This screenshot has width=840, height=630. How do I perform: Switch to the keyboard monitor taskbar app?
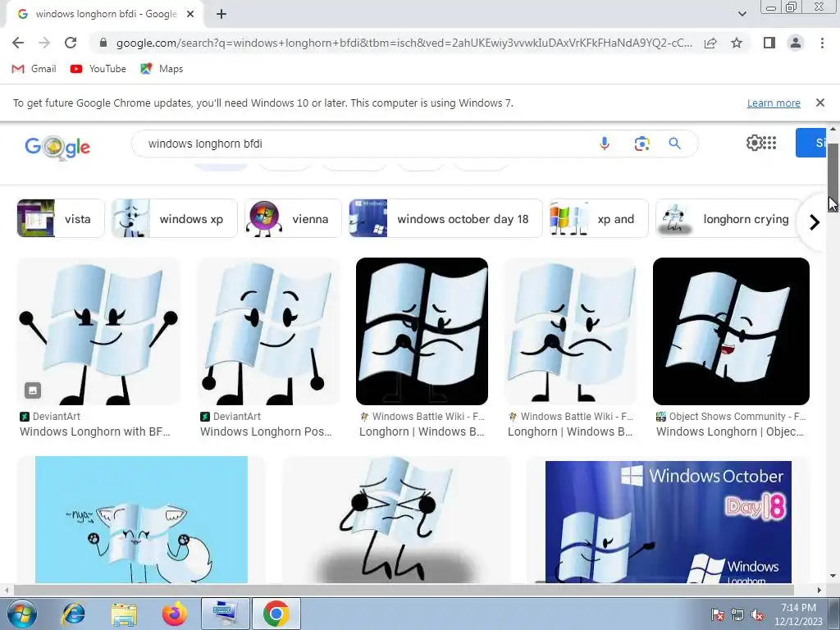225,614
